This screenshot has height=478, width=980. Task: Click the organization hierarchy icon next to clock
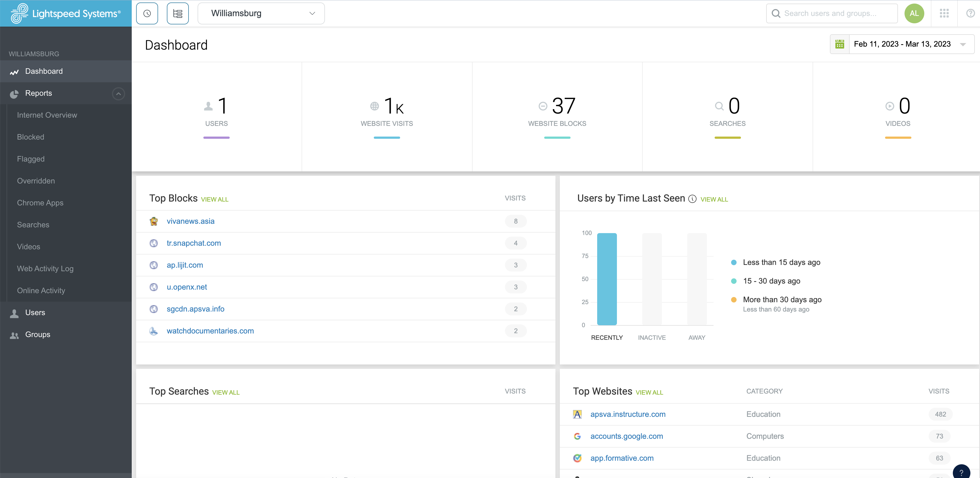click(x=178, y=13)
